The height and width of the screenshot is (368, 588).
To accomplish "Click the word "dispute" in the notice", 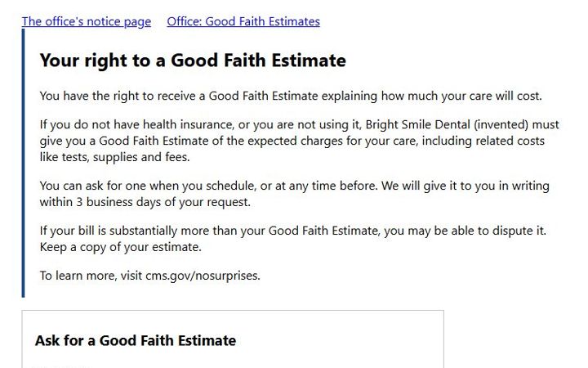I will coord(511,231).
